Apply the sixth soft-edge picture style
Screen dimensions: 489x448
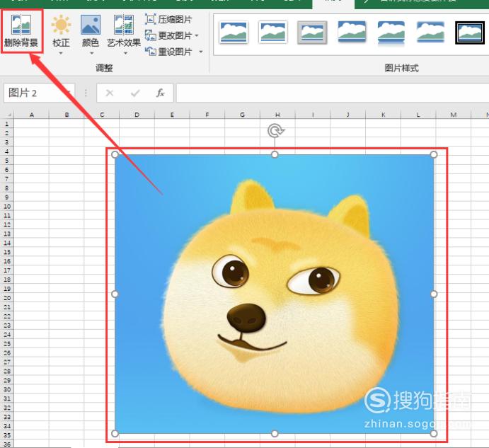[x=430, y=32]
